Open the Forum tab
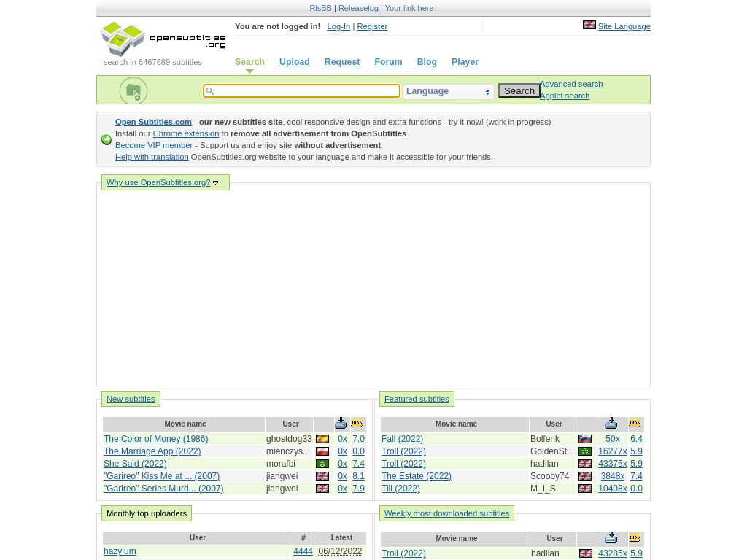This screenshot has width=747, height=560. (x=388, y=62)
